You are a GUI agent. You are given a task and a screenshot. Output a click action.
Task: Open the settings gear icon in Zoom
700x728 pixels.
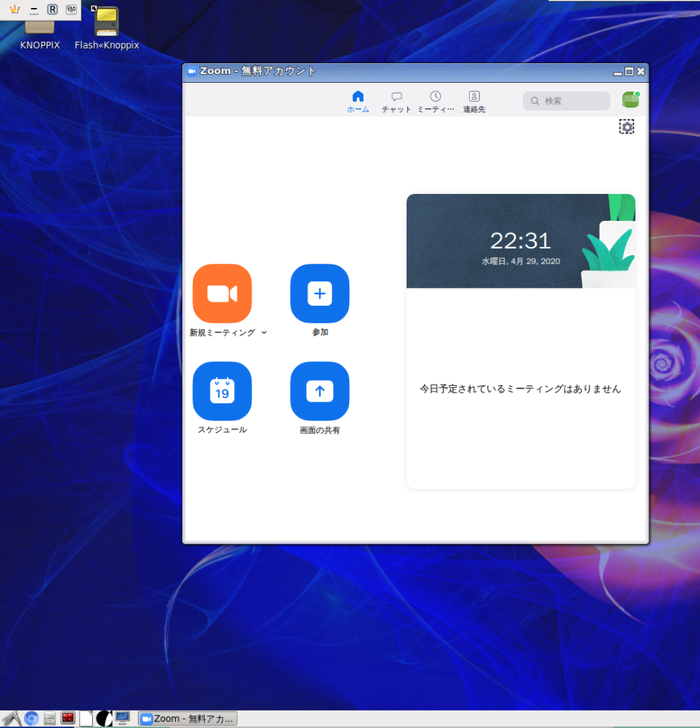(x=627, y=127)
